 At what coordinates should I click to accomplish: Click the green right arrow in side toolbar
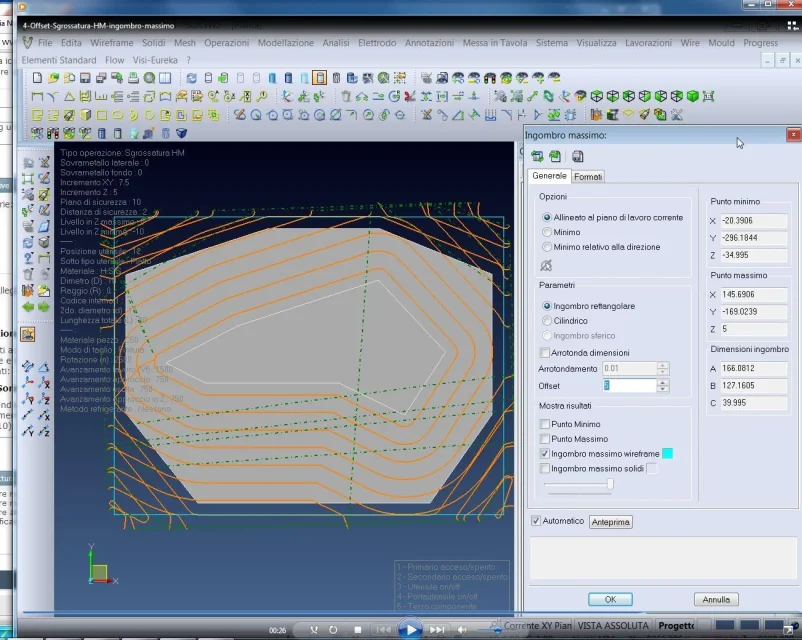44,307
